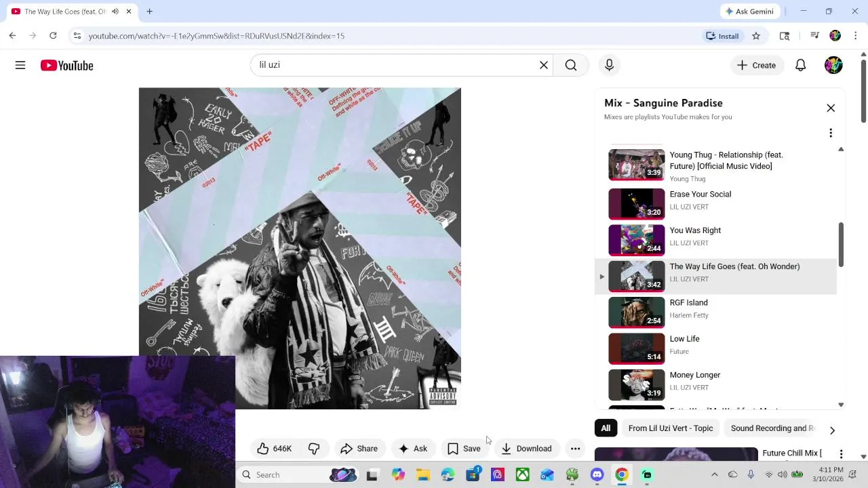Open Future Chill Mix recommended video

[x=676, y=455]
